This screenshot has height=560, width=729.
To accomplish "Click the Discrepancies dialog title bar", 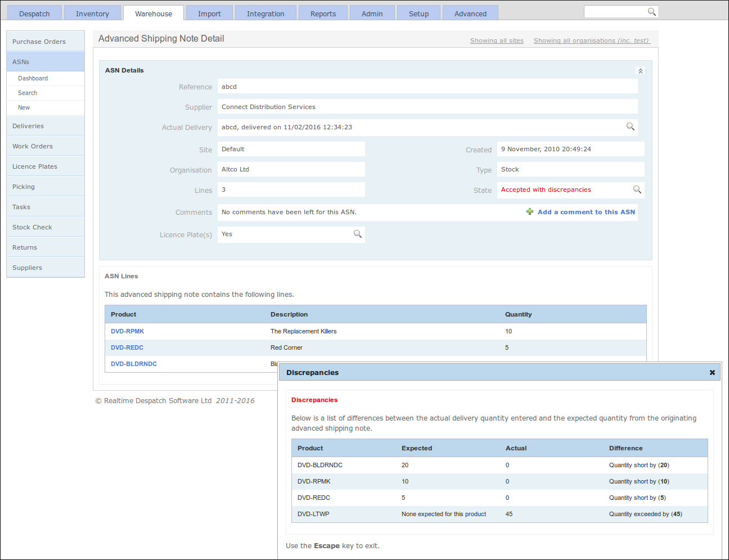I will [x=499, y=372].
